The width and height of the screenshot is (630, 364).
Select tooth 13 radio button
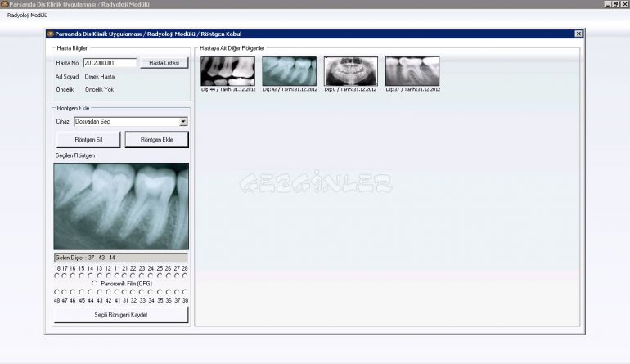coord(100,276)
